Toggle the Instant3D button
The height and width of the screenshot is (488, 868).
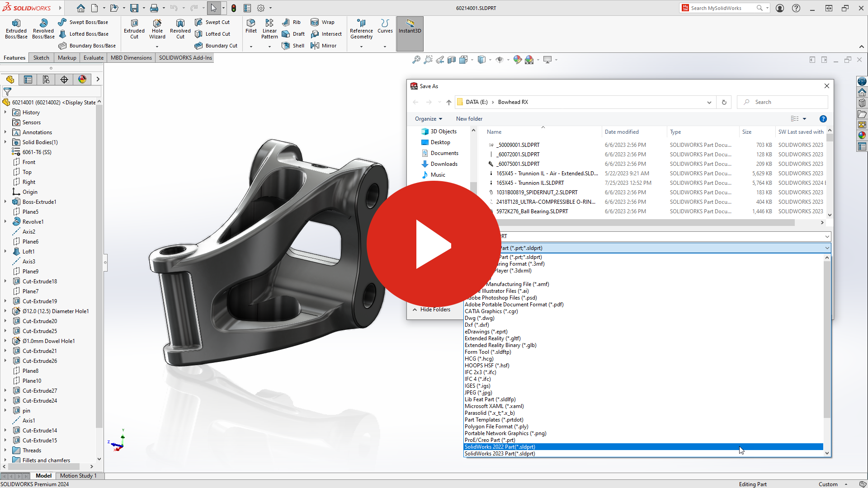(410, 33)
